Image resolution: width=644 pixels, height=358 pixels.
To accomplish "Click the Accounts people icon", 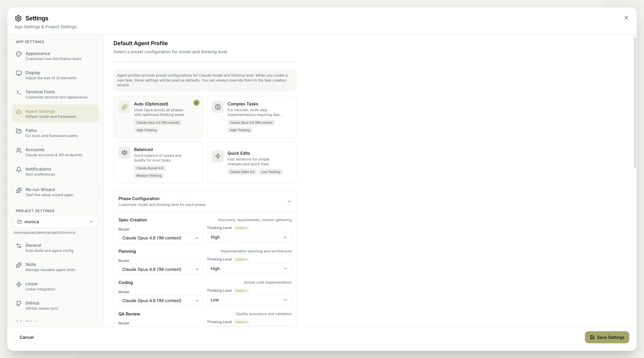I will click(19, 150).
